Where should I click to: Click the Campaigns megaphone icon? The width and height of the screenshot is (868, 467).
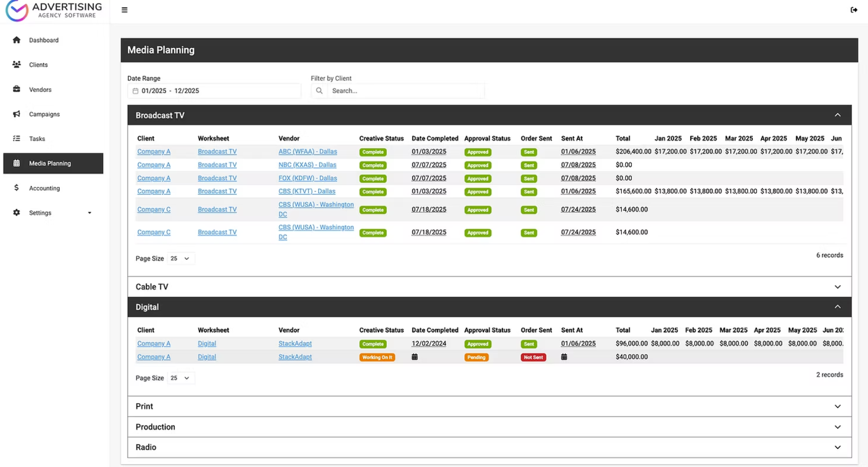16,114
